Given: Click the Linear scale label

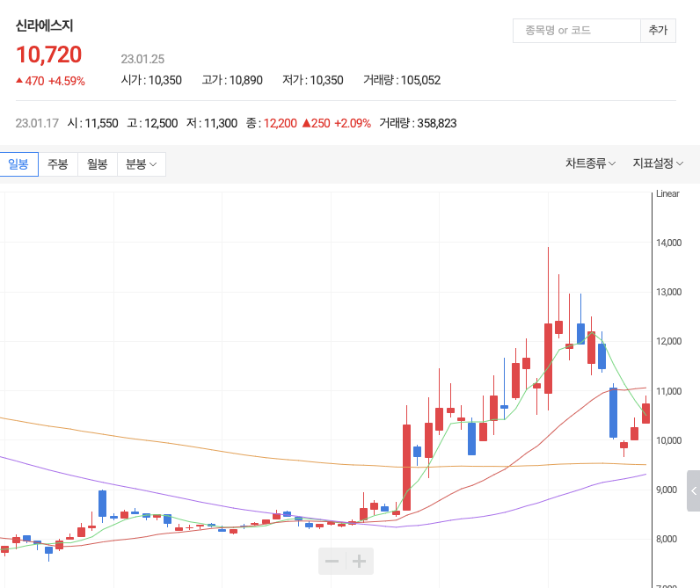Looking at the screenshot, I should [x=667, y=193].
